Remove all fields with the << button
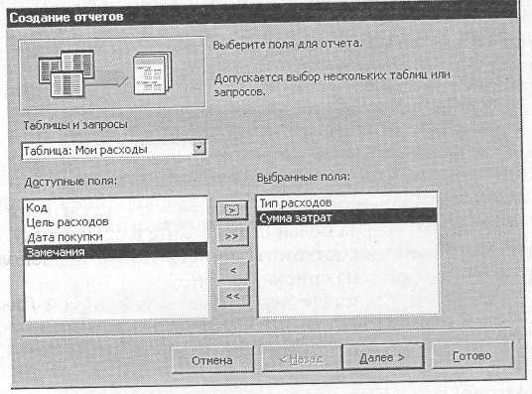The width and height of the screenshot is (532, 394). click(x=233, y=296)
